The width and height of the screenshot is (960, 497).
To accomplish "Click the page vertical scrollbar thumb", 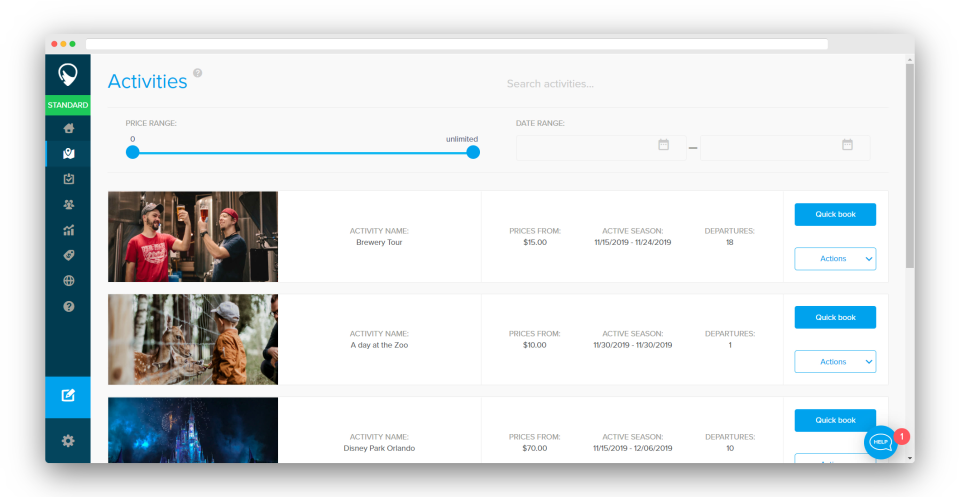I will [x=910, y=165].
